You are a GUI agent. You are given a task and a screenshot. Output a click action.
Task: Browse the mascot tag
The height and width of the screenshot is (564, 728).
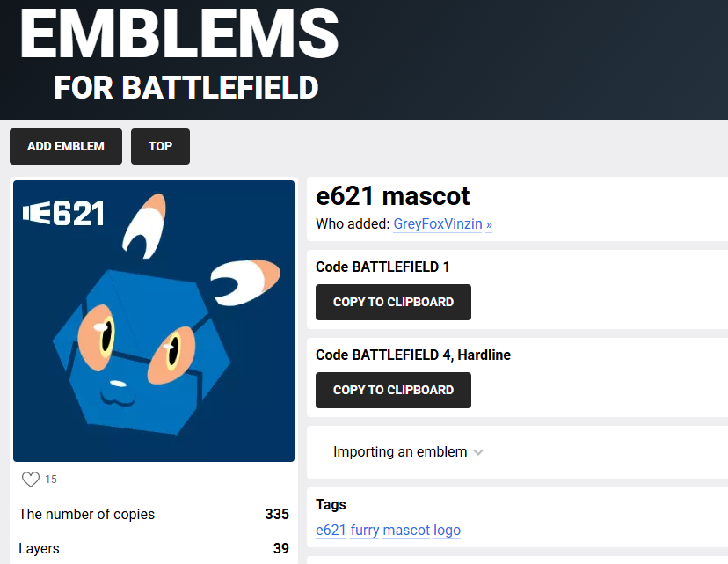(x=406, y=530)
